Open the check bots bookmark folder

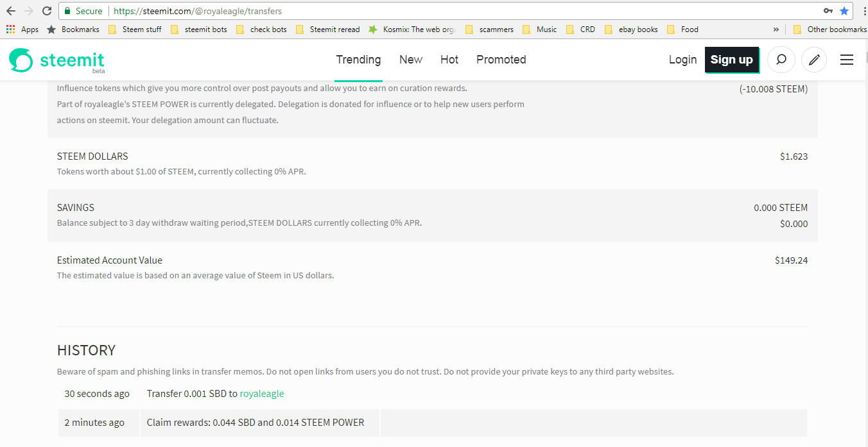[261, 30]
